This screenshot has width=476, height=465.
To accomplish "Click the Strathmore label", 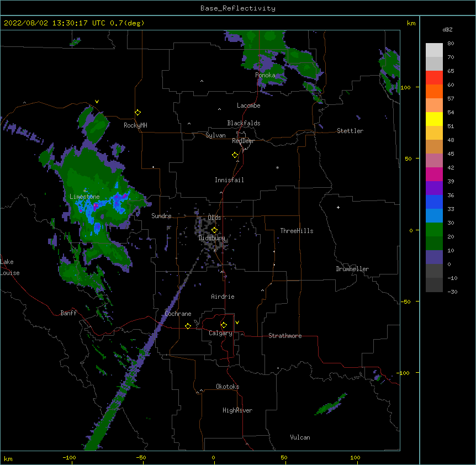I will (x=285, y=336).
